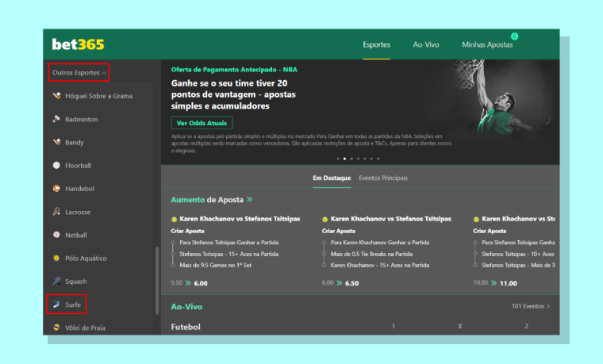Viewport: 603px width, 364px height.
Task: Open the Ao-Vivo section heading
Action: point(186,307)
